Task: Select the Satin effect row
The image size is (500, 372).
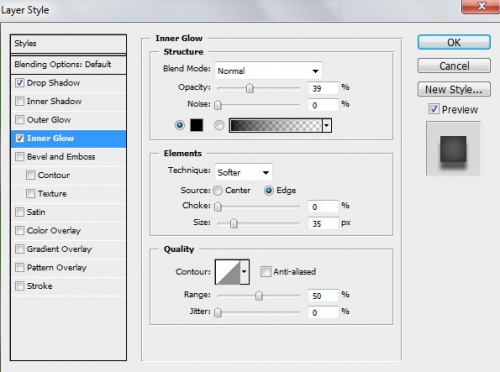Action: pyautogui.click(x=68, y=212)
